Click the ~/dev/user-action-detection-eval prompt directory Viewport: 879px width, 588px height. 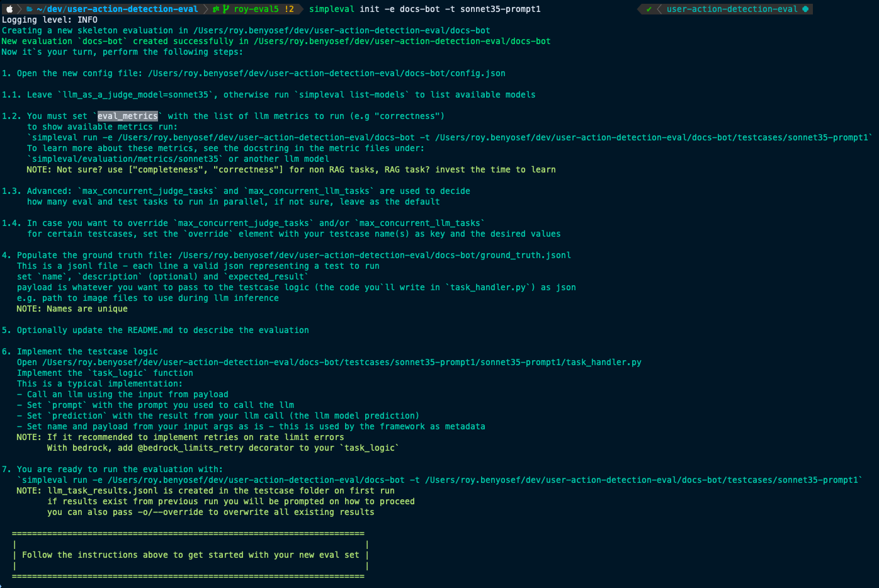coord(117,9)
